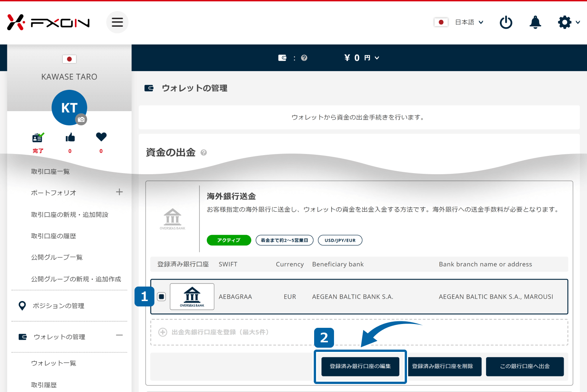Click the AEBAGRAA SWIFT code

(x=235, y=297)
